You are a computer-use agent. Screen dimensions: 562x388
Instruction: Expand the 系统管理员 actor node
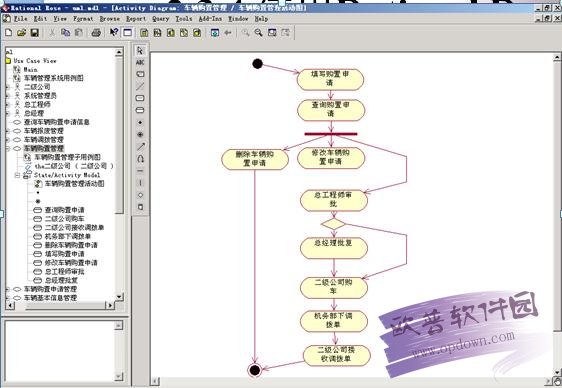coord(8,96)
